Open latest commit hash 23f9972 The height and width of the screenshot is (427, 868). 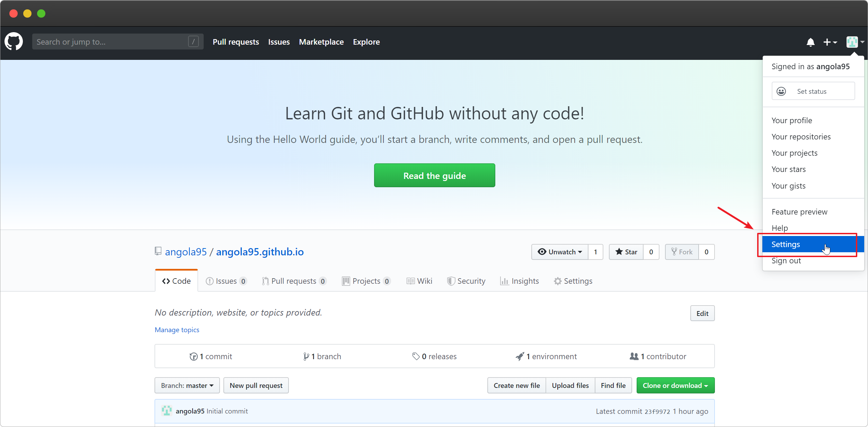tap(657, 411)
